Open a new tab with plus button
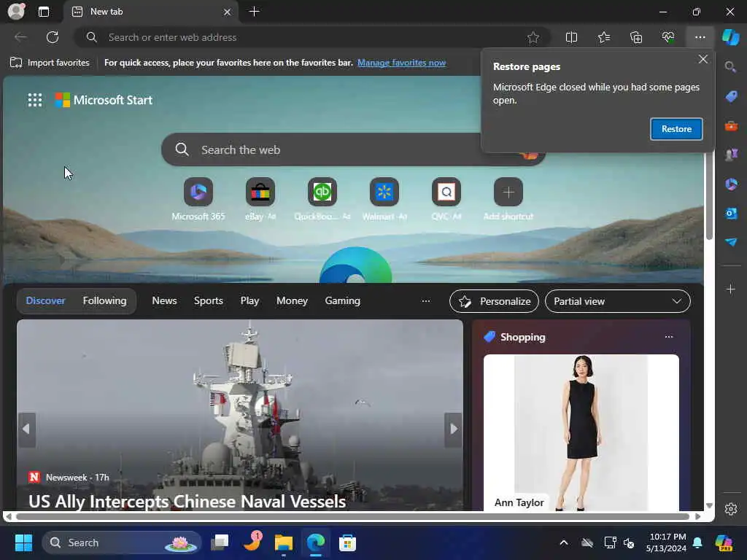The height and width of the screenshot is (560, 747). tap(255, 12)
